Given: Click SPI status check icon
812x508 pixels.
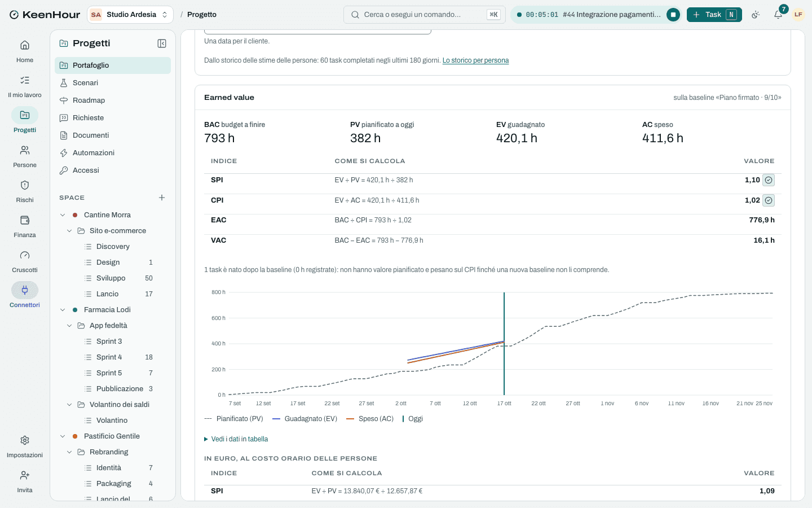Looking at the screenshot, I should [769, 180].
